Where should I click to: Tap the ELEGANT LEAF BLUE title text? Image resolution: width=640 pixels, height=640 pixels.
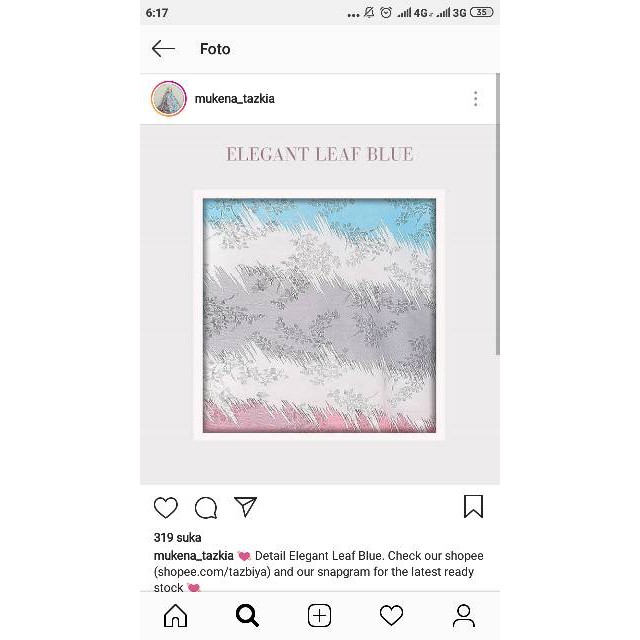pos(320,154)
